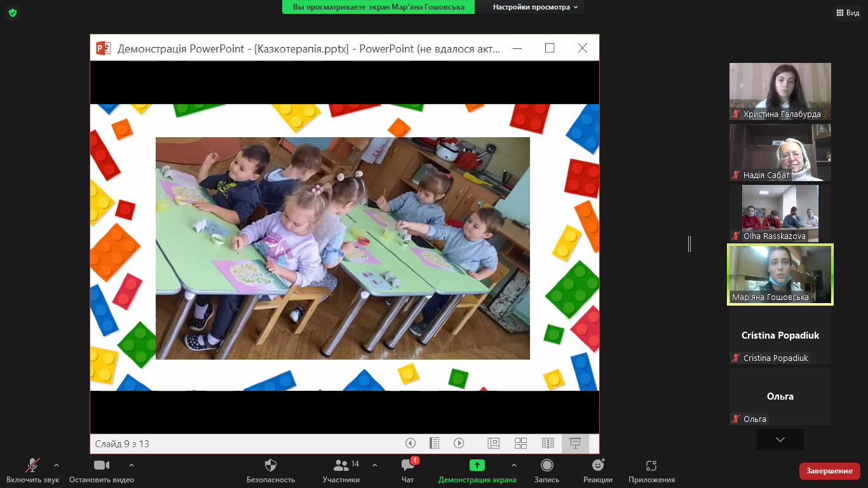This screenshot has height=488, width=868.
Task: Open the Chat panel
Action: click(408, 466)
